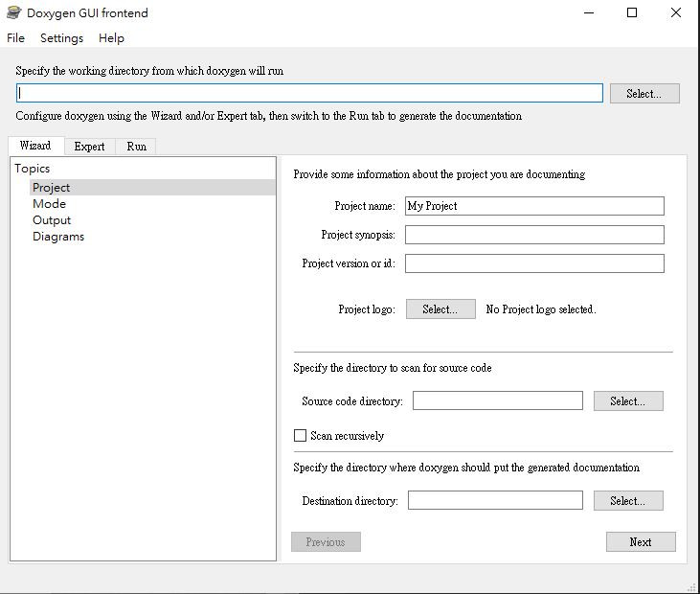The height and width of the screenshot is (594, 700).
Task: Click the Topics header
Action: point(33,169)
